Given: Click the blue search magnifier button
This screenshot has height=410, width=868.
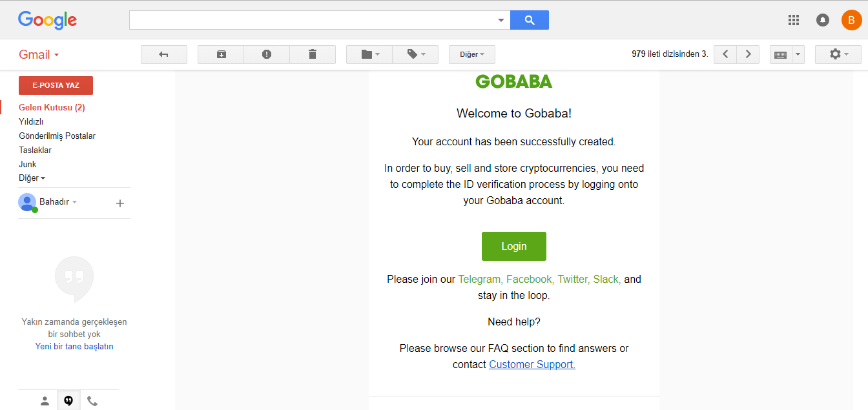Looking at the screenshot, I should pos(530,20).
